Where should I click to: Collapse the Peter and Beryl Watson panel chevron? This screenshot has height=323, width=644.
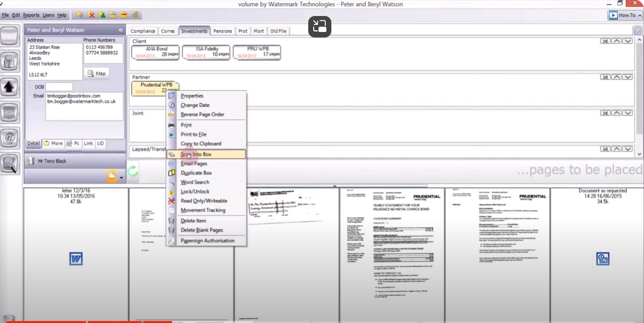pos(120,30)
